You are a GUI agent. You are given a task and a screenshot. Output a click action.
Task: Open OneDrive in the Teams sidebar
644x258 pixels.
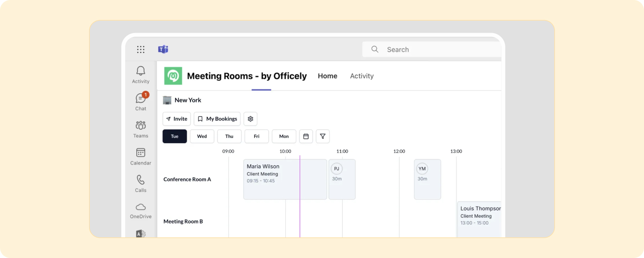pyautogui.click(x=141, y=211)
